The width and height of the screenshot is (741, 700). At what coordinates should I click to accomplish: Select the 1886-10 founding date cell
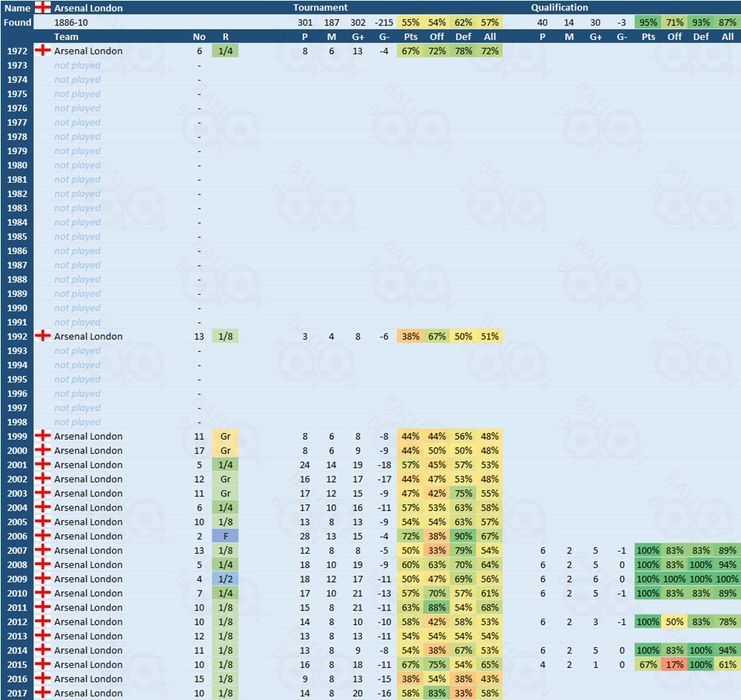point(71,22)
